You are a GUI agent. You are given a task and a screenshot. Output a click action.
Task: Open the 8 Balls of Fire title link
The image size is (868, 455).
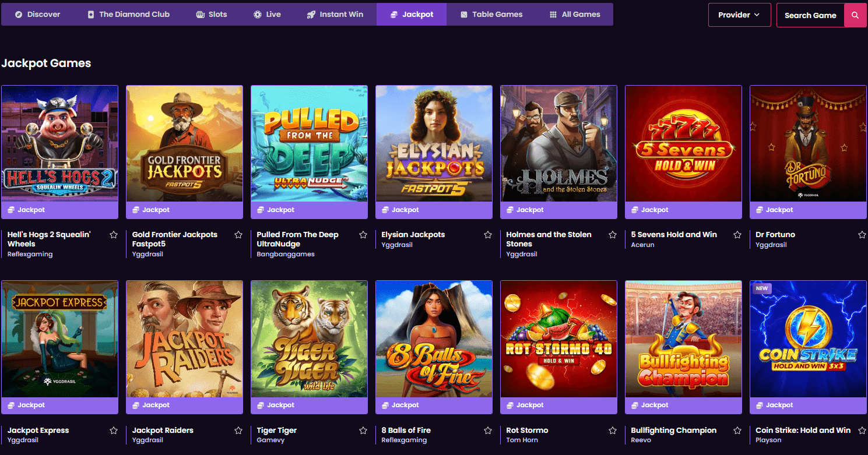coord(406,431)
